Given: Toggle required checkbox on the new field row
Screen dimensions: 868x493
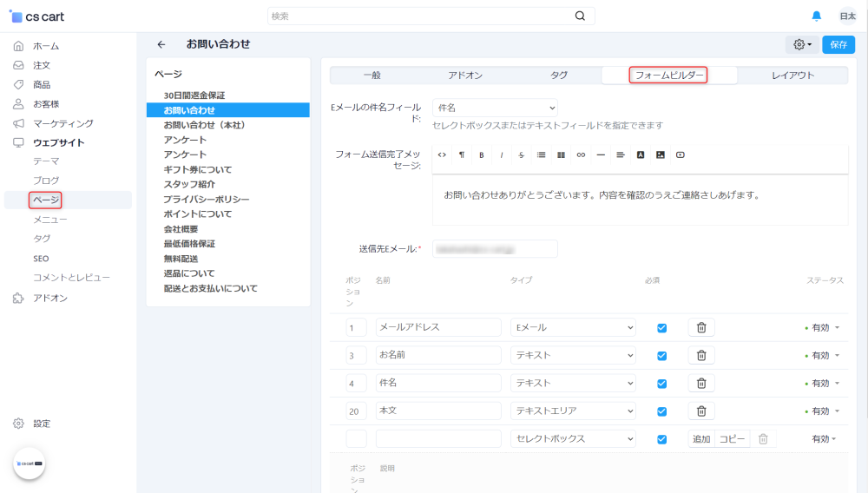Looking at the screenshot, I should pos(661,439).
